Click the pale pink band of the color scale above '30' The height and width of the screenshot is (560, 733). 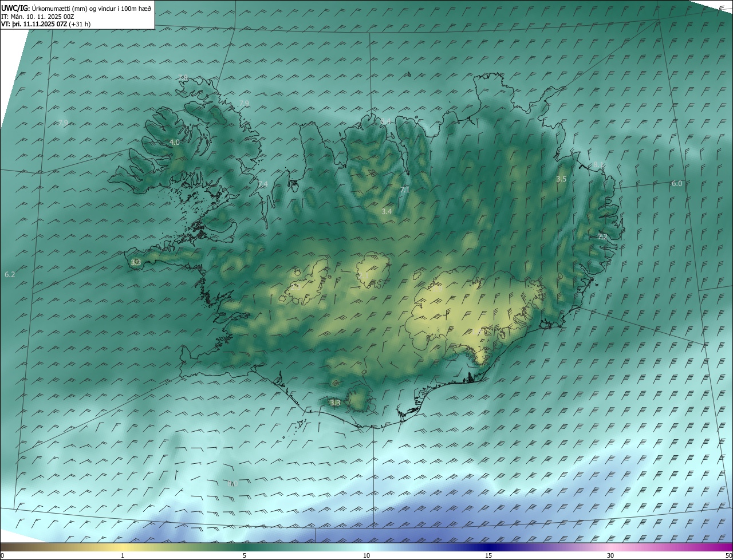[x=610, y=547]
